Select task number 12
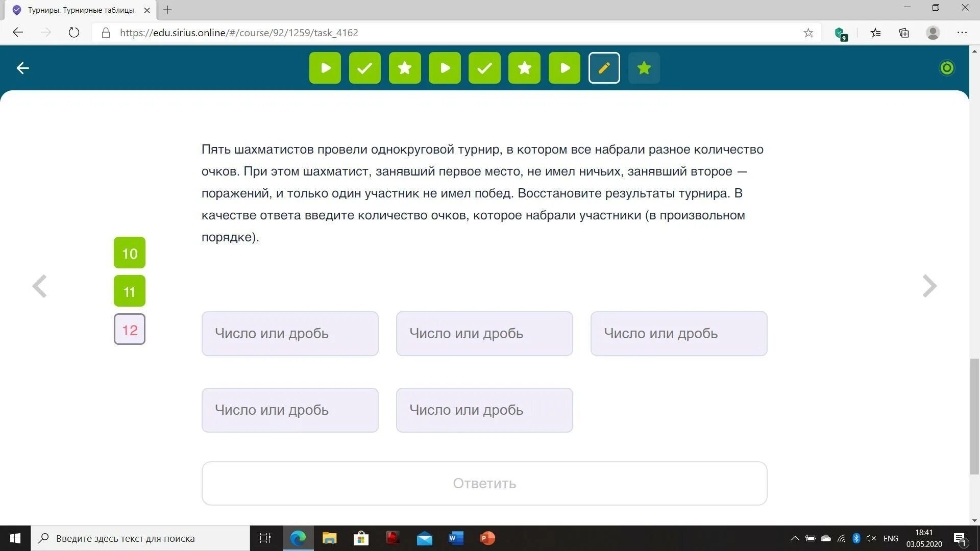This screenshot has width=980, height=551. [129, 330]
